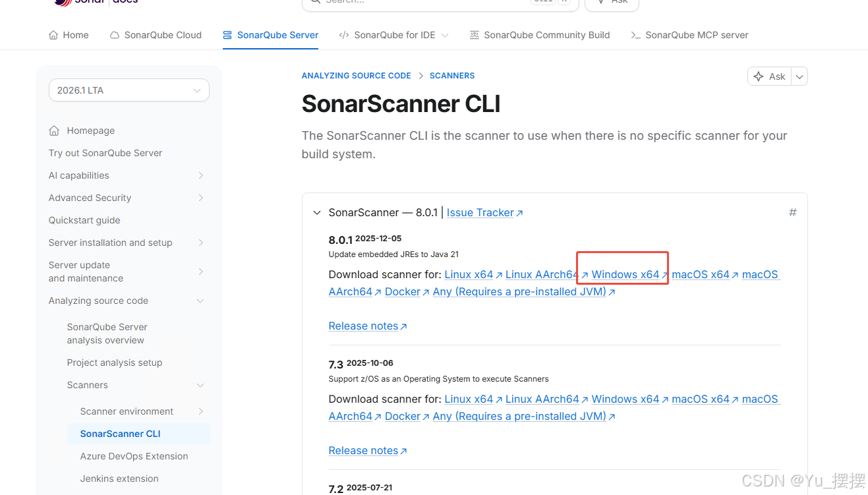Download 8.0.1 Windows x64 scanner
Viewport: 868px width, 495px height.
625,274
